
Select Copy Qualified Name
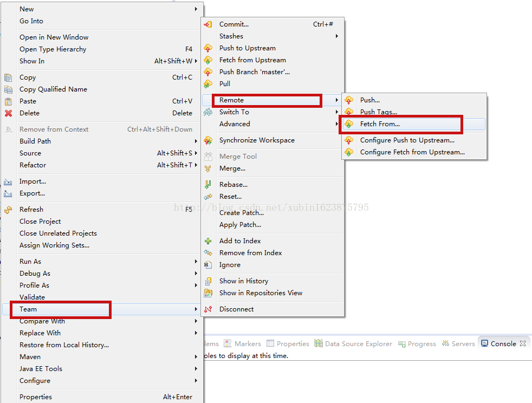pos(101,89)
